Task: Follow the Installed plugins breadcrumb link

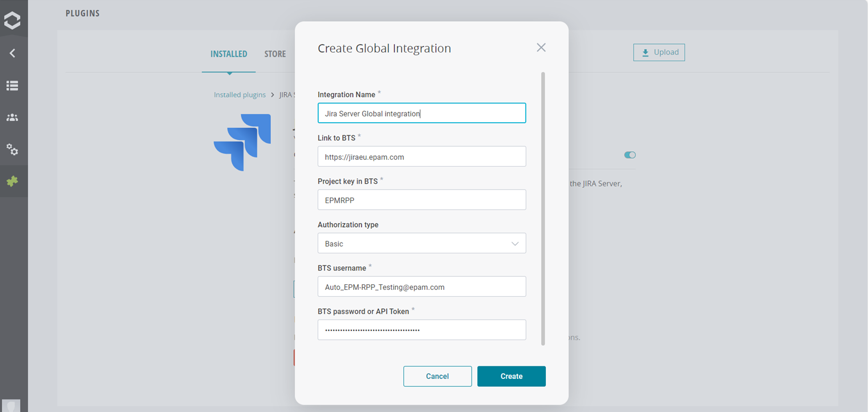Action: pos(240,94)
